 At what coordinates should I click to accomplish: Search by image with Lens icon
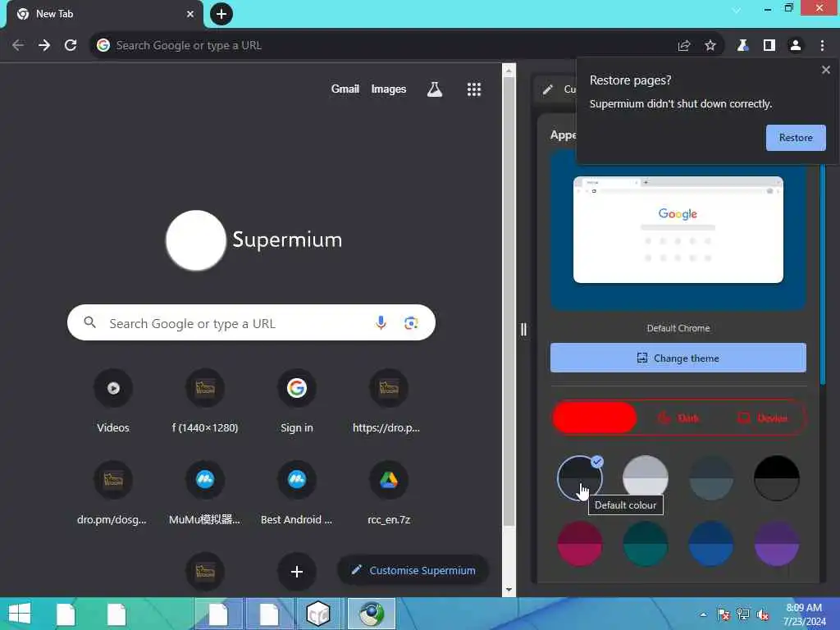coord(411,322)
